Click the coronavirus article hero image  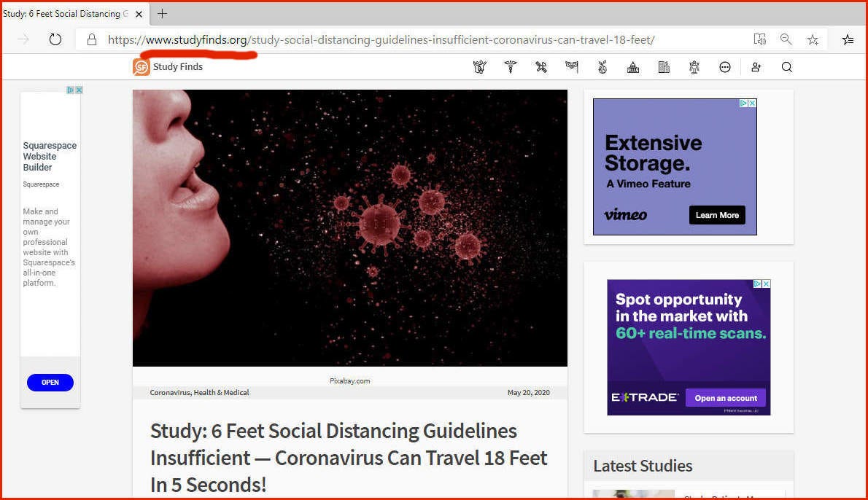[350, 228]
